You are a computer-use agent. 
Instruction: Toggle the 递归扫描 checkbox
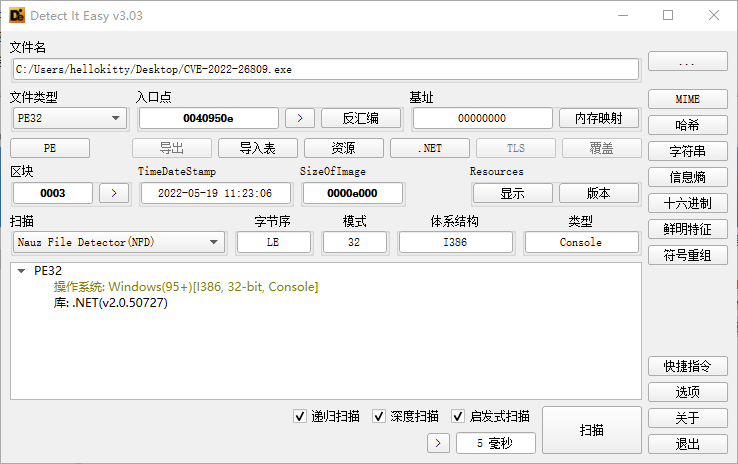click(x=301, y=416)
